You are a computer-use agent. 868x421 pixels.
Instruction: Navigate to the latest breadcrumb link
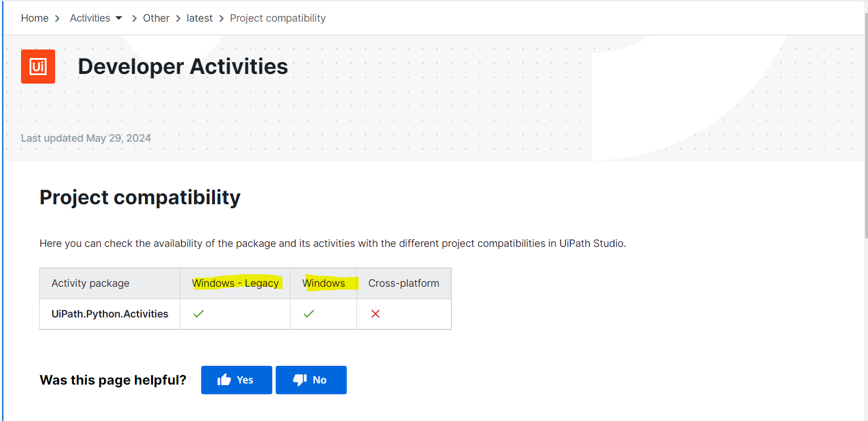[200, 18]
